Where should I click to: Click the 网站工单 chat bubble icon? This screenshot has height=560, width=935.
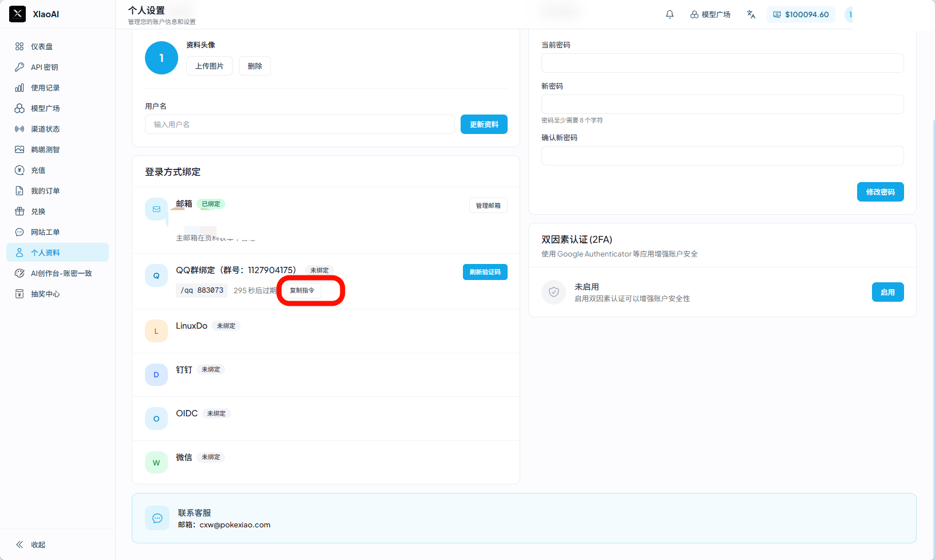pyautogui.click(x=19, y=232)
